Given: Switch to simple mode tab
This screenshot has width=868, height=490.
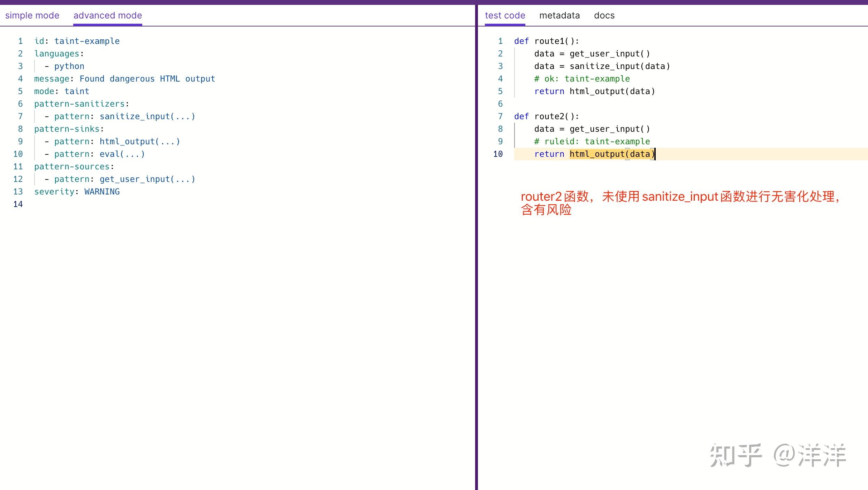Looking at the screenshot, I should (x=32, y=15).
